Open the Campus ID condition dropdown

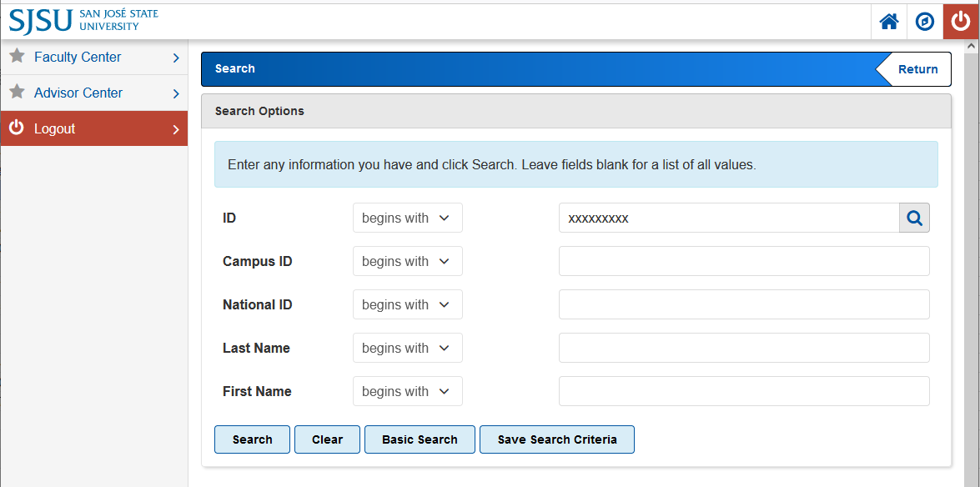(408, 261)
